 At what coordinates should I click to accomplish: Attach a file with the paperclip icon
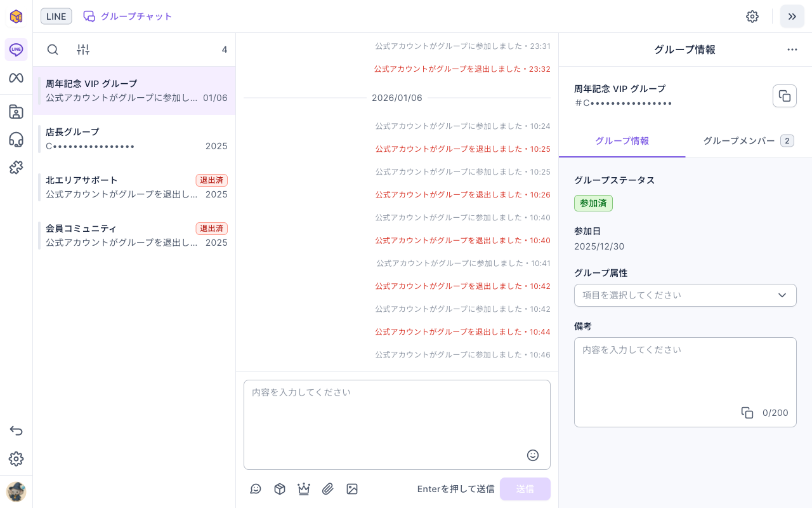[328, 489]
